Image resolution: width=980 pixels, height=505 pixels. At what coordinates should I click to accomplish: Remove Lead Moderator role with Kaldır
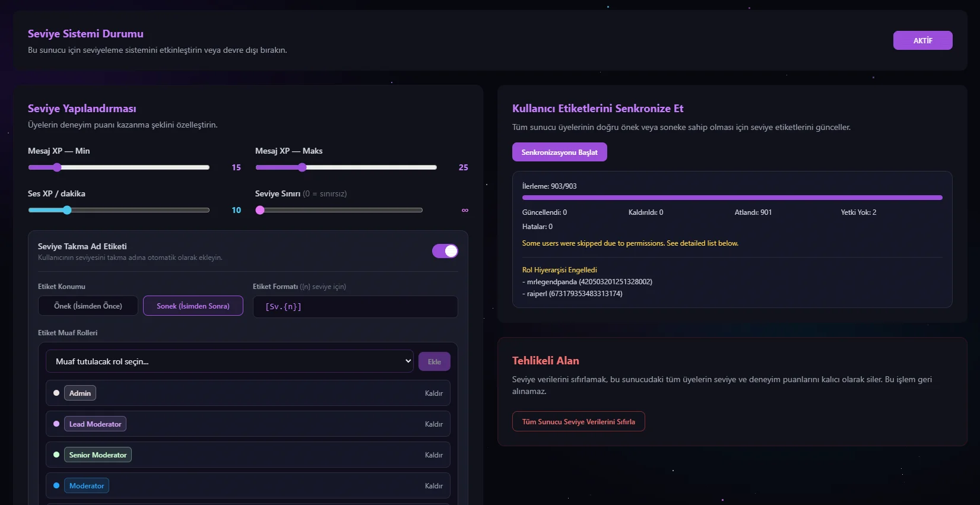click(434, 424)
